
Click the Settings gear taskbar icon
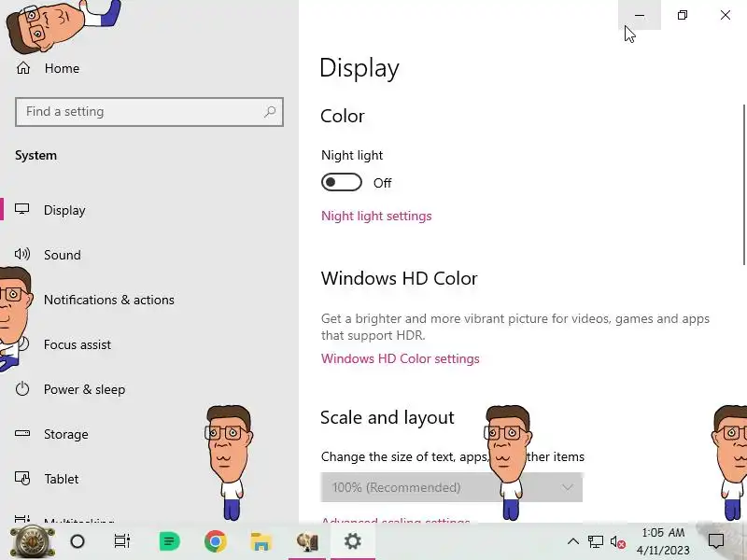click(x=353, y=541)
